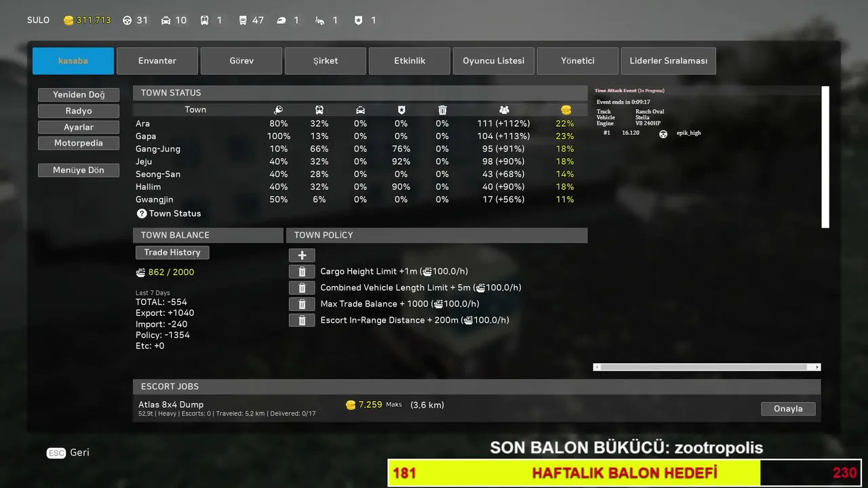Show the Liderler Sıralaması tab
Screen dimensions: 868x488
pyautogui.click(x=669, y=61)
